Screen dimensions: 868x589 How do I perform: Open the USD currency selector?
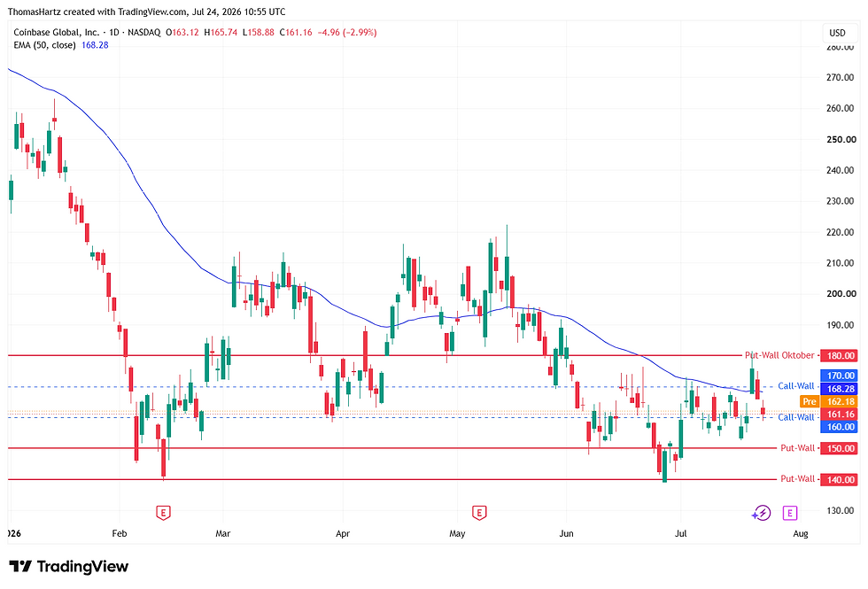coord(838,33)
